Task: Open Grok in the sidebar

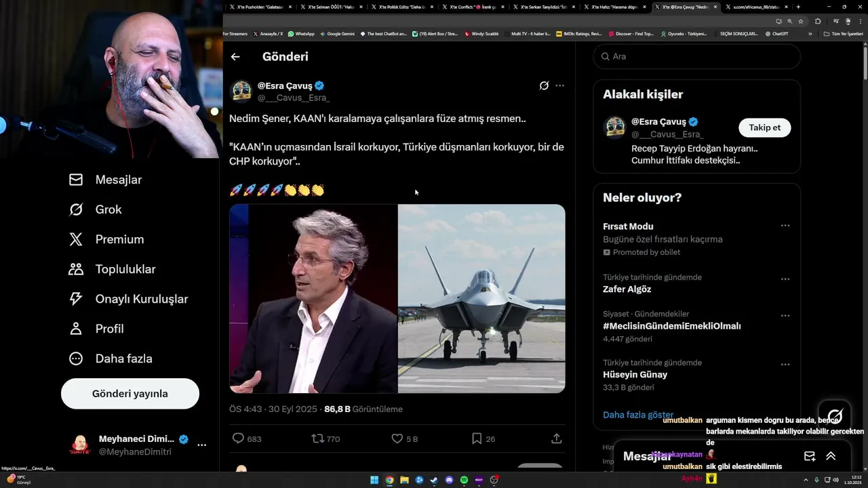Action: (96, 209)
